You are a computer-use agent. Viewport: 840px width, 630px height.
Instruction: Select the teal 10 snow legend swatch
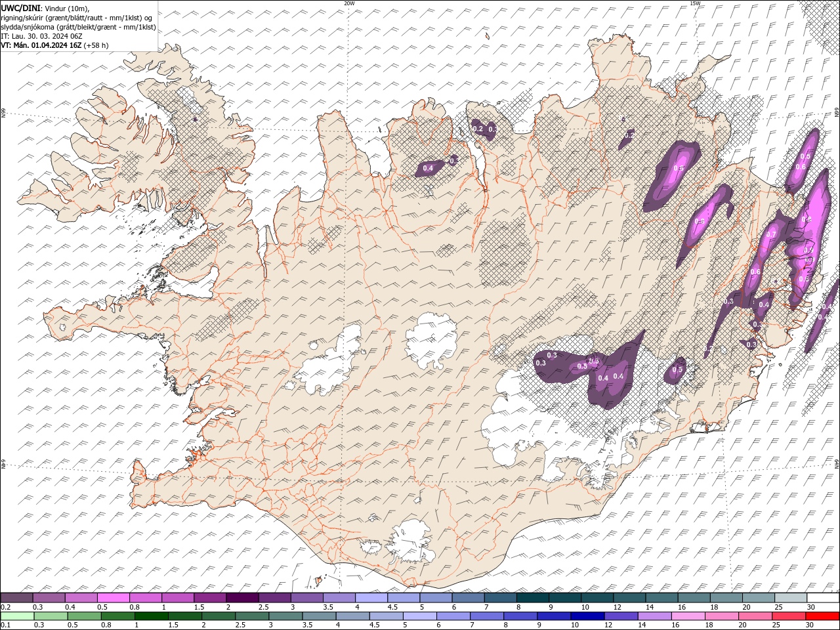(x=596, y=598)
